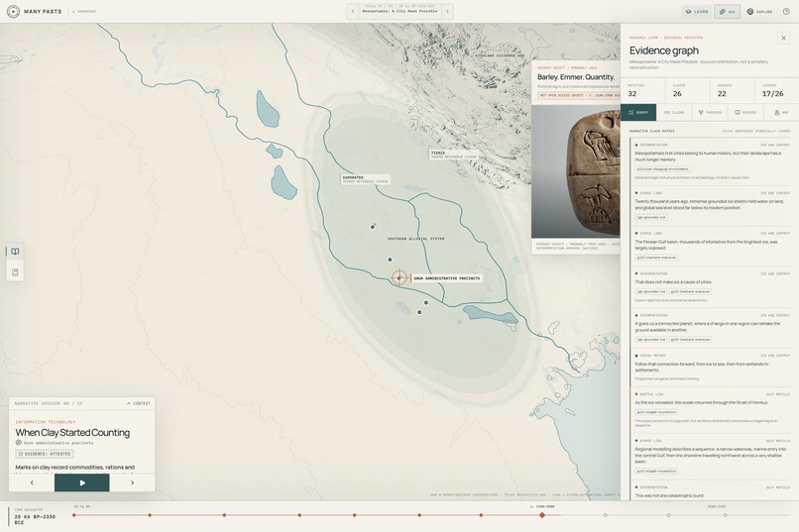Select the Script tab in Evidence graph
Viewport: 799px width, 532px height.
coord(638,112)
